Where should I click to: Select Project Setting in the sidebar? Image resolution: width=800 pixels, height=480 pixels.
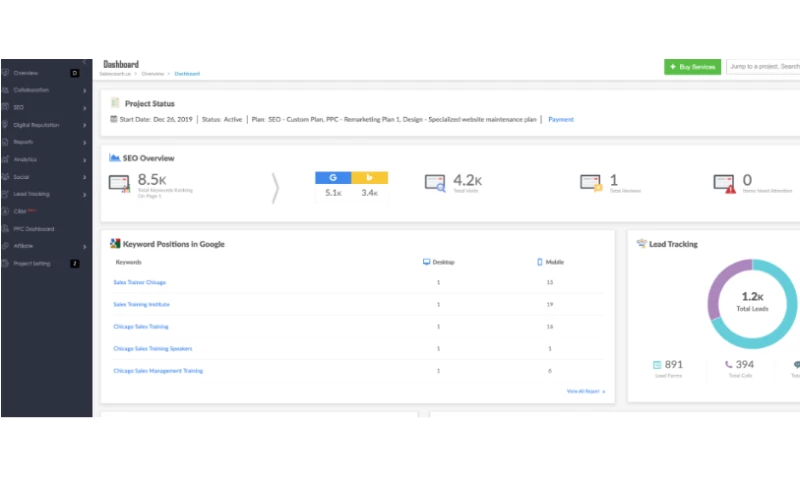coord(34,263)
